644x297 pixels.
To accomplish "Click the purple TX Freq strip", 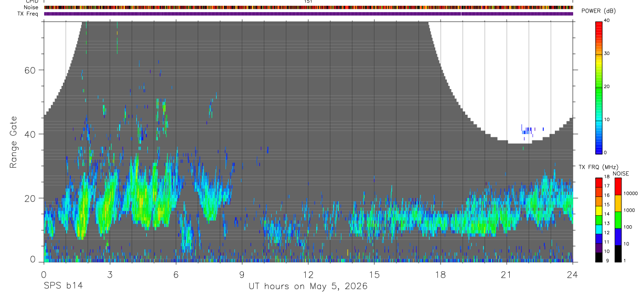I will pyautogui.click(x=308, y=14).
